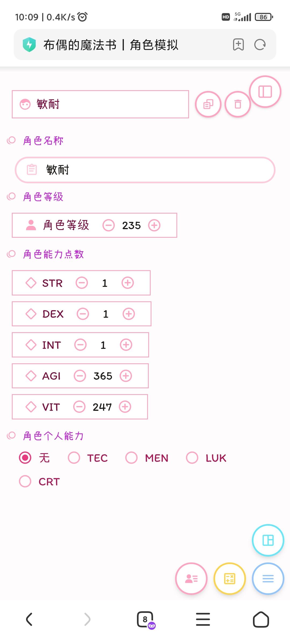Decrease VIT value with minus button
Image resolution: width=290 pixels, height=644 pixels.
[79, 407]
